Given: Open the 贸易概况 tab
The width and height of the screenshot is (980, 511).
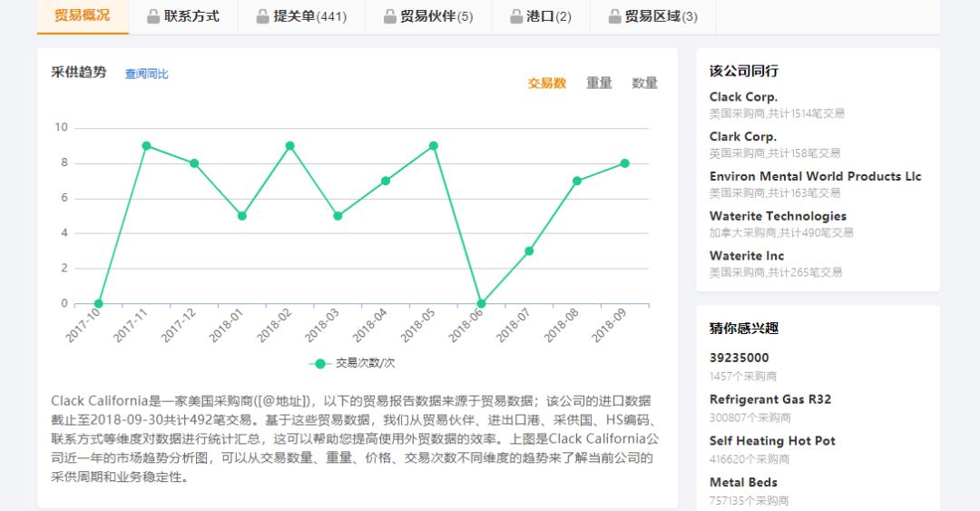Looking at the screenshot, I should [83, 15].
